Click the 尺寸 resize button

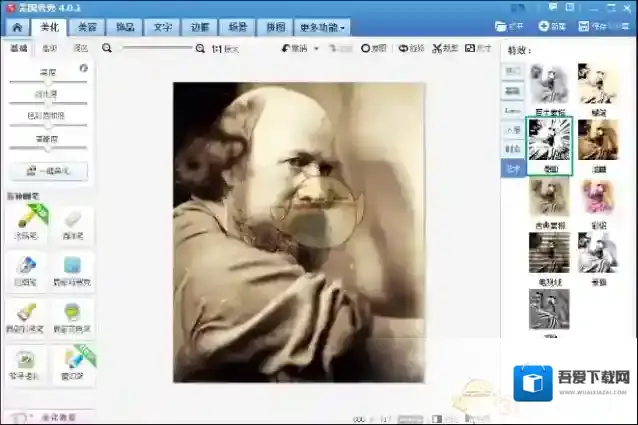pos(478,48)
